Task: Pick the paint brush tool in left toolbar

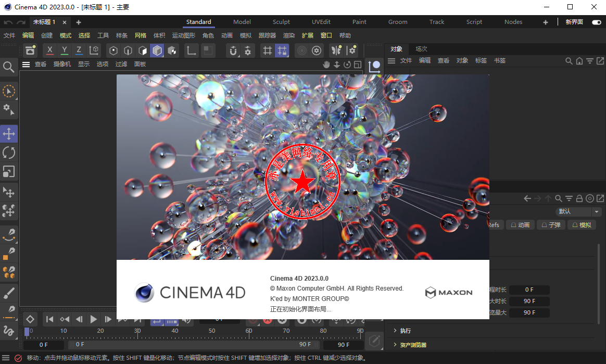Action: click(x=9, y=293)
